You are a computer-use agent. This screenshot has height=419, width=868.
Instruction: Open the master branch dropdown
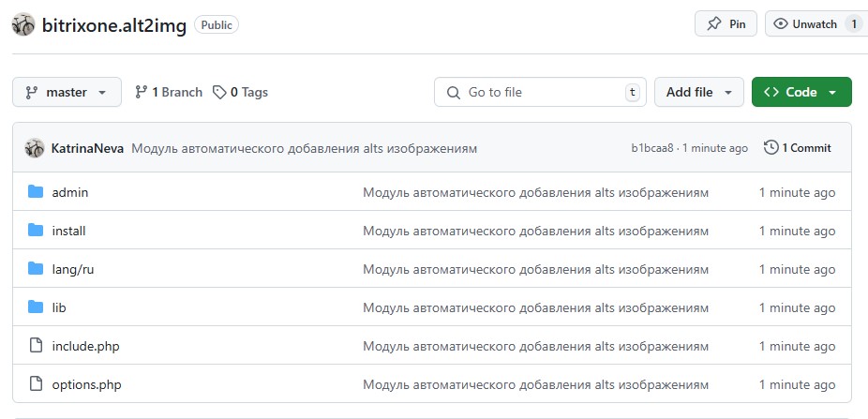[x=67, y=92]
